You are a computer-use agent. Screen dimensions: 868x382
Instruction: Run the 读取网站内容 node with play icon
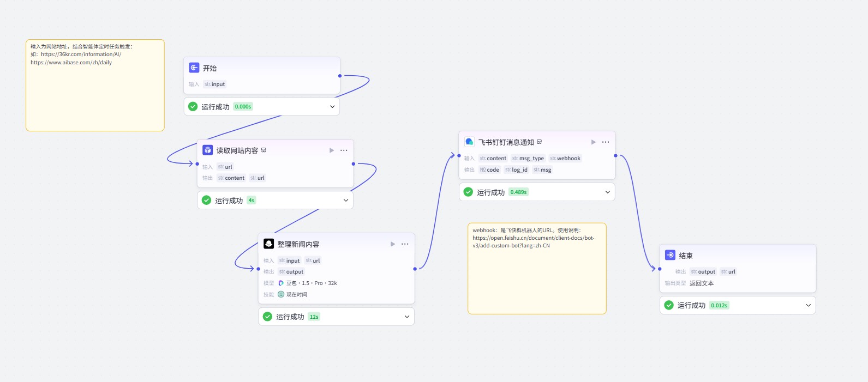[x=331, y=150]
